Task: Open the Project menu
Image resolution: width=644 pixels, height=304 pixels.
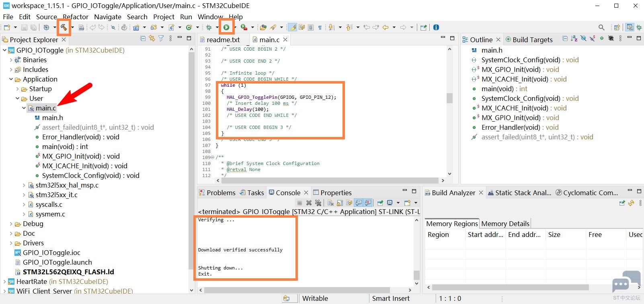Action: click(164, 17)
